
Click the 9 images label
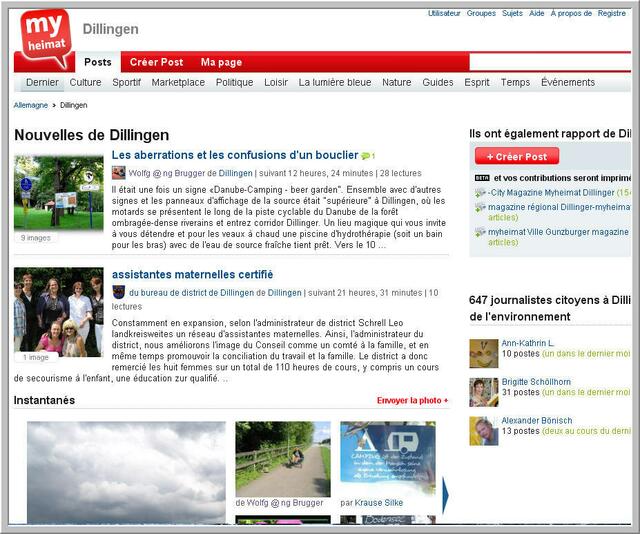pyautogui.click(x=36, y=238)
